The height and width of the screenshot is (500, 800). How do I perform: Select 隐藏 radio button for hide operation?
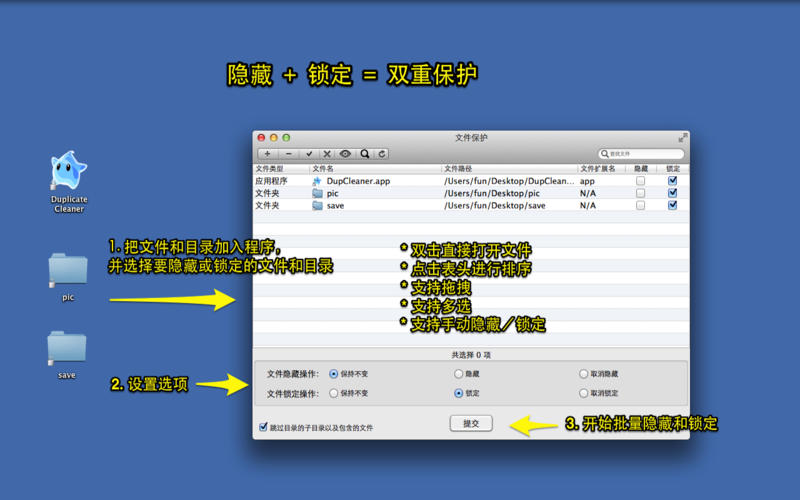(x=458, y=374)
